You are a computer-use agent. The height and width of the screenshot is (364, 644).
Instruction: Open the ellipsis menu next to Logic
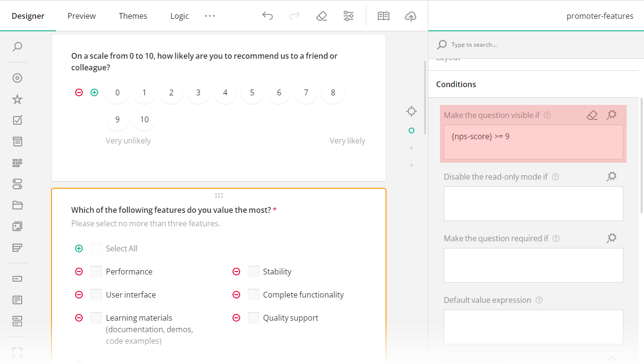(x=209, y=15)
